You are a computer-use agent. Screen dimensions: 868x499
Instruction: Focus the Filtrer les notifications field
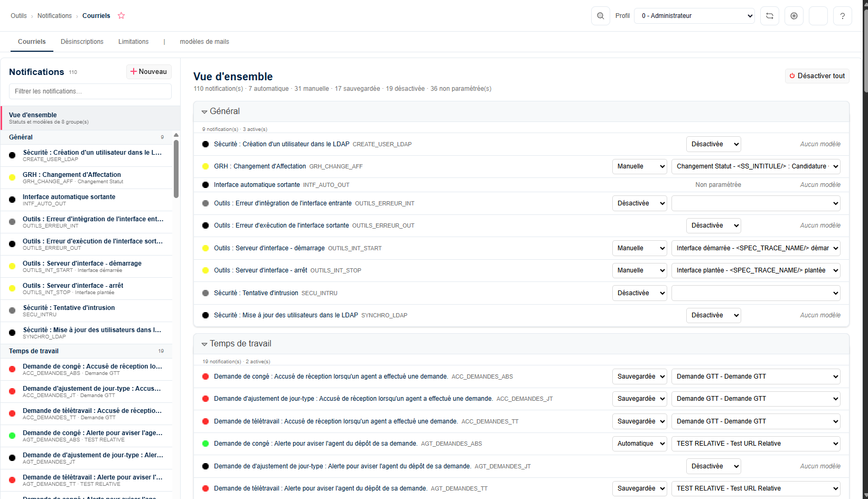tap(90, 91)
